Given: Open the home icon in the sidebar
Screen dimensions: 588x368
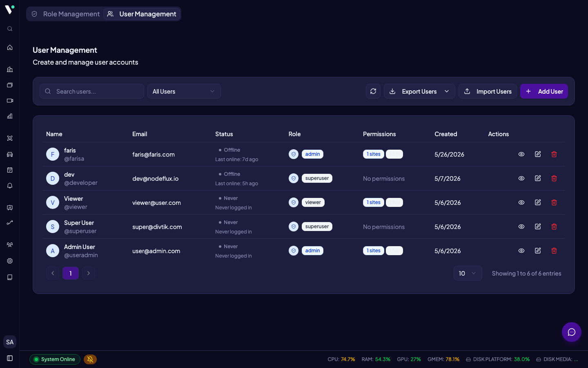Looking at the screenshot, I should point(10,47).
